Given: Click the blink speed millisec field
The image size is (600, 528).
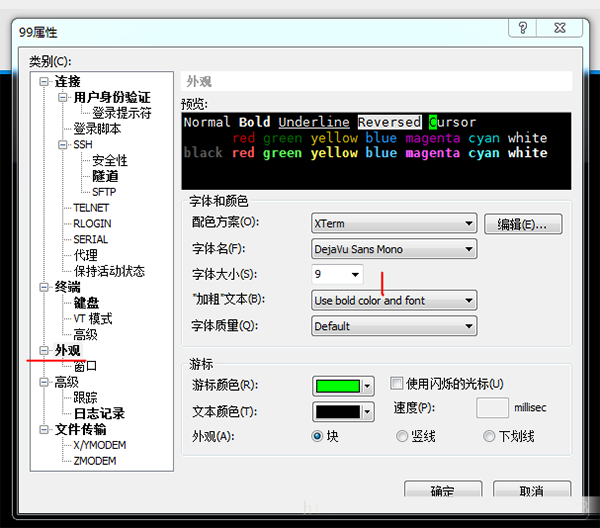Looking at the screenshot, I should 493,408.
